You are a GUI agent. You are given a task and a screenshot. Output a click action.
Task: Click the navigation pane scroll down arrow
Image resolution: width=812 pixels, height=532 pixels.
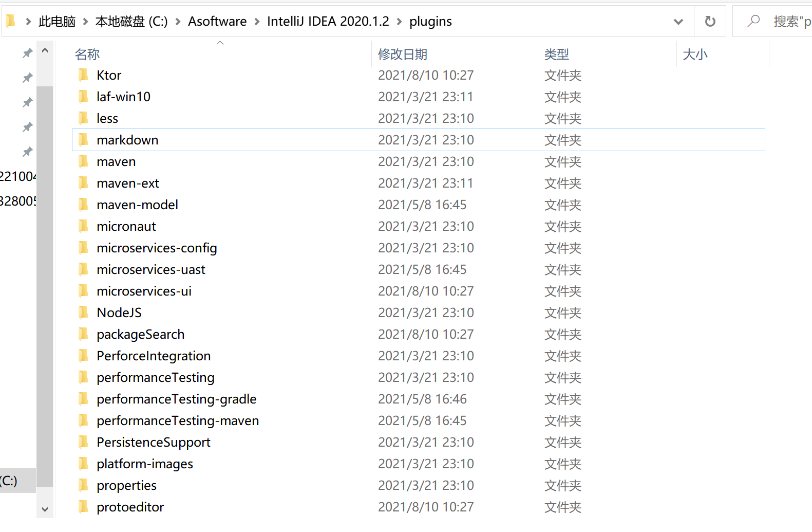tap(45, 509)
